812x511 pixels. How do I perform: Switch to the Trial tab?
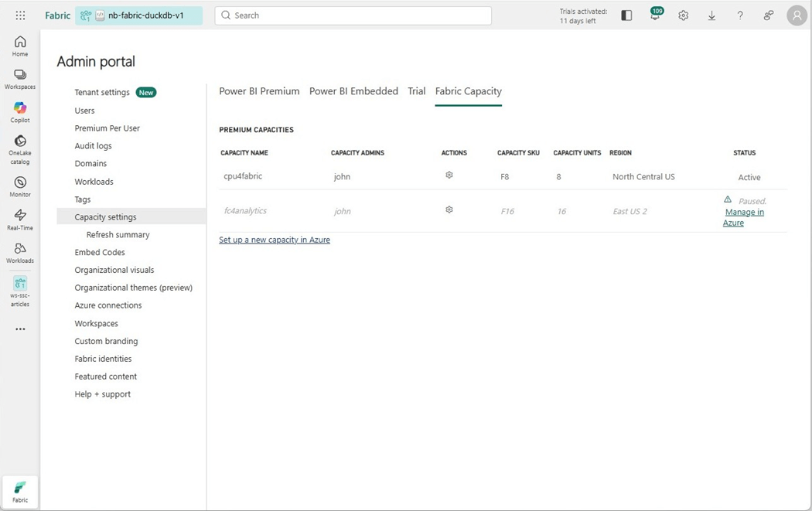(x=416, y=91)
